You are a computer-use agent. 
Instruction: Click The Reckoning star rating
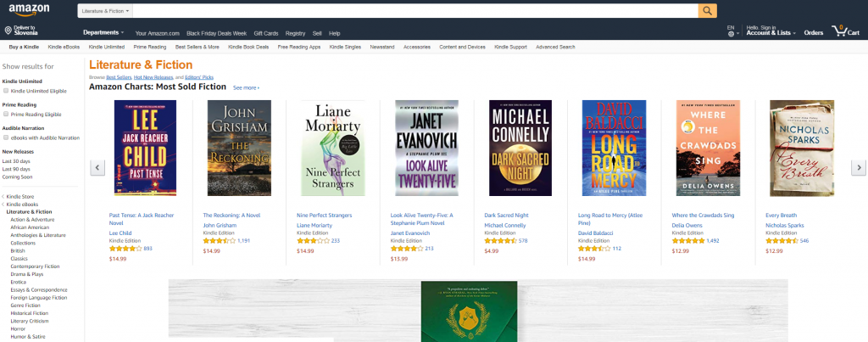(x=220, y=241)
